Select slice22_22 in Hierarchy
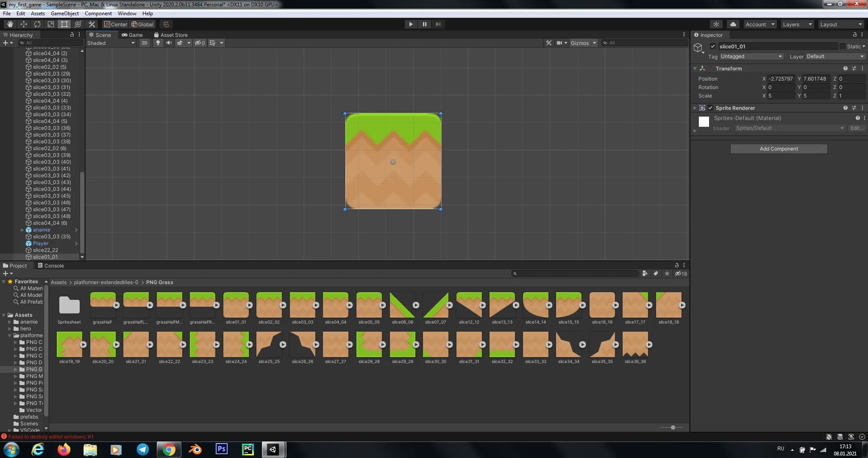868x458 pixels. click(45, 250)
